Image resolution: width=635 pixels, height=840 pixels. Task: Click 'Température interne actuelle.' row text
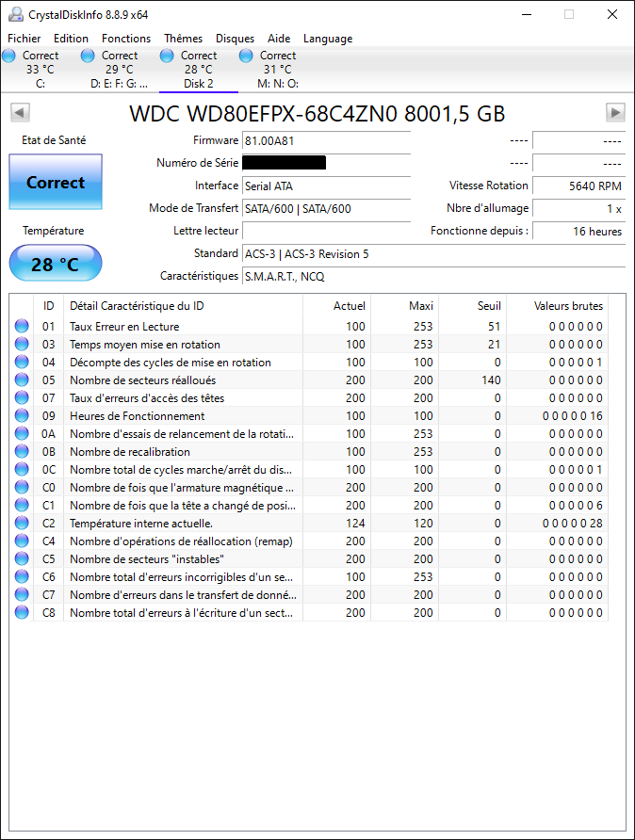click(141, 524)
